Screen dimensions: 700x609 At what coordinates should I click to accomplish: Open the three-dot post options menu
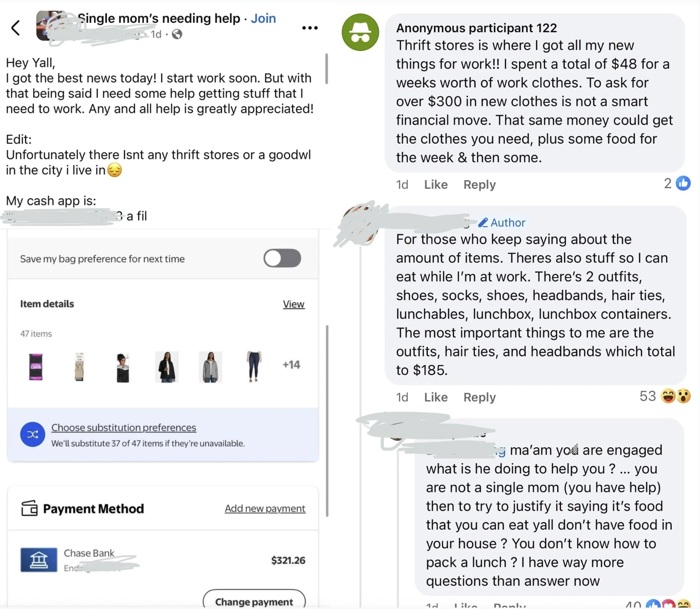click(310, 28)
